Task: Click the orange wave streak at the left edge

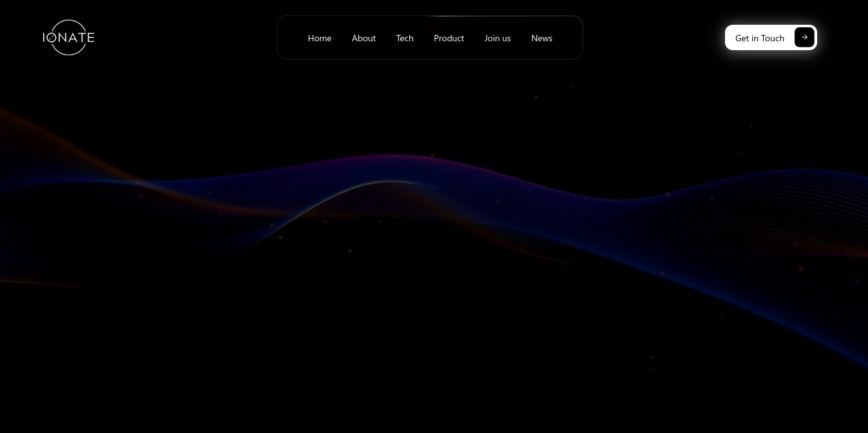Action: click(x=25, y=121)
